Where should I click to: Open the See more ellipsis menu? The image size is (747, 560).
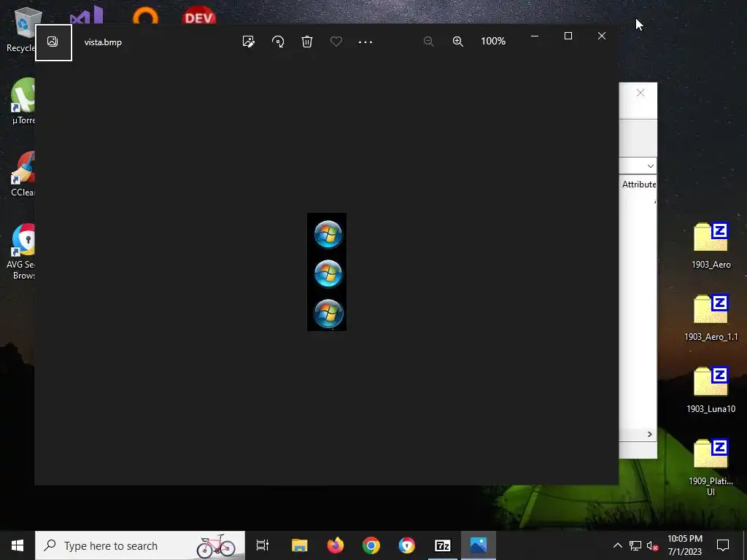pyautogui.click(x=365, y=42)
